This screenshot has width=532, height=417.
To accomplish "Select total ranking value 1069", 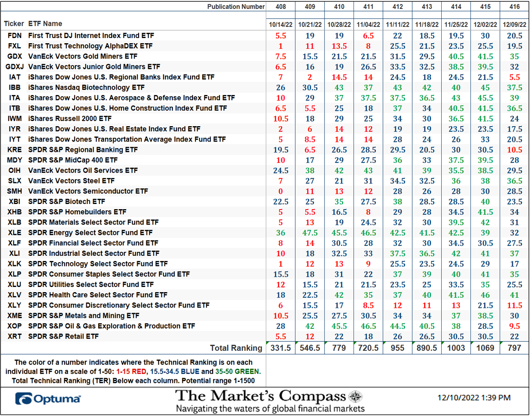I will pos(485,348).
